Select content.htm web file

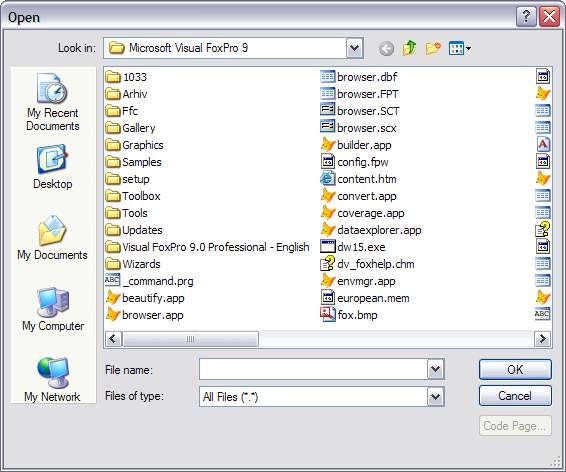click(358, 179)
